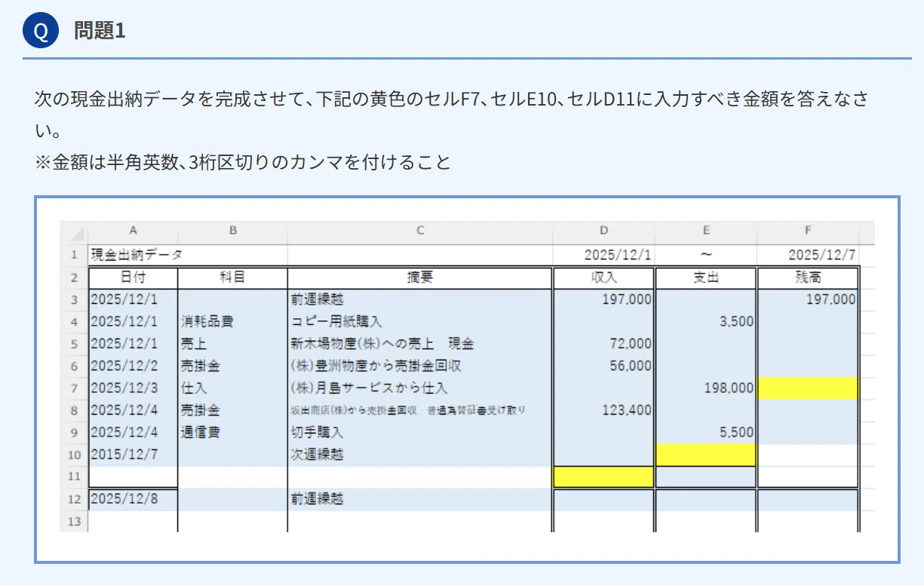Select column header D
Image resolution: width=924 pixels, height=585 pixels.
tap(603, 231)
